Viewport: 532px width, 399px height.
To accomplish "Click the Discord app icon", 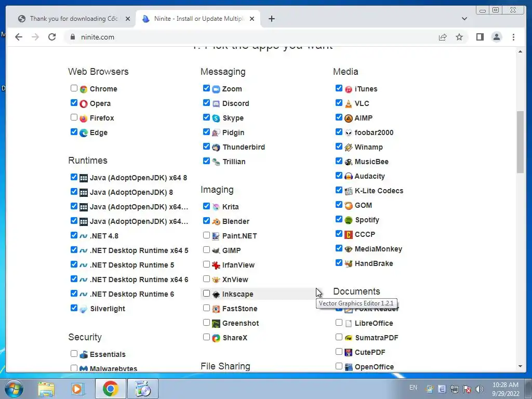I will [216, 104].
